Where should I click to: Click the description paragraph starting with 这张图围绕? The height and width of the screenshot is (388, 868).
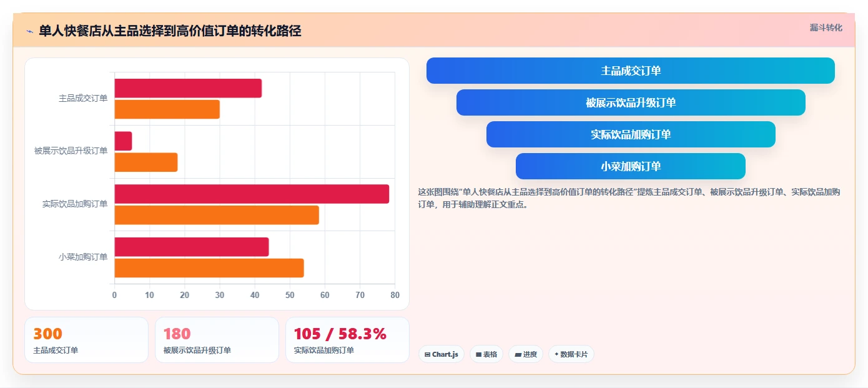pos(629,198)
